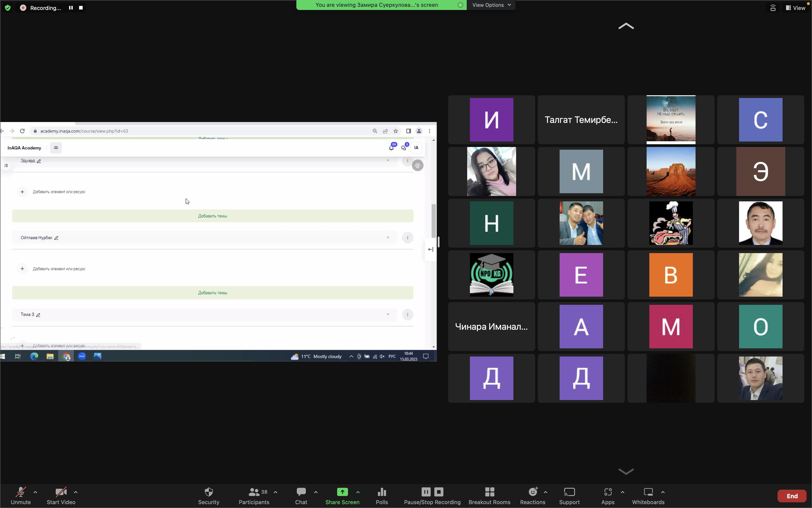Unmute the microphone
Viewport: 812px width, 508px height.
click(20, 496)
